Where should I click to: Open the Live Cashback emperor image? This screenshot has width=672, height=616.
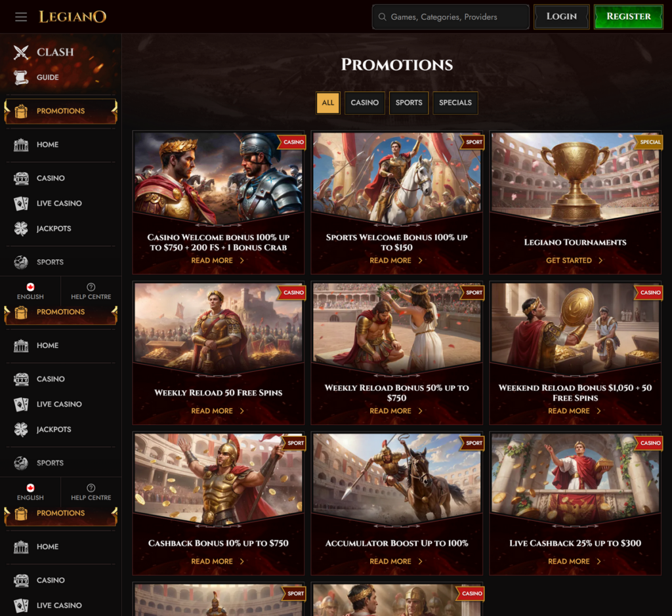point(575,478)
